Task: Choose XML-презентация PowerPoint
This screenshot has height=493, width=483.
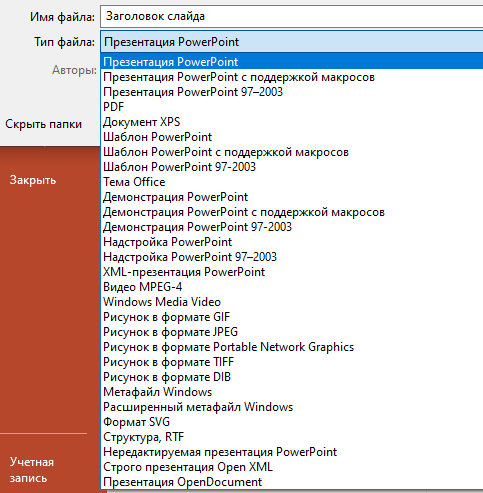Action: click(292, 272)
